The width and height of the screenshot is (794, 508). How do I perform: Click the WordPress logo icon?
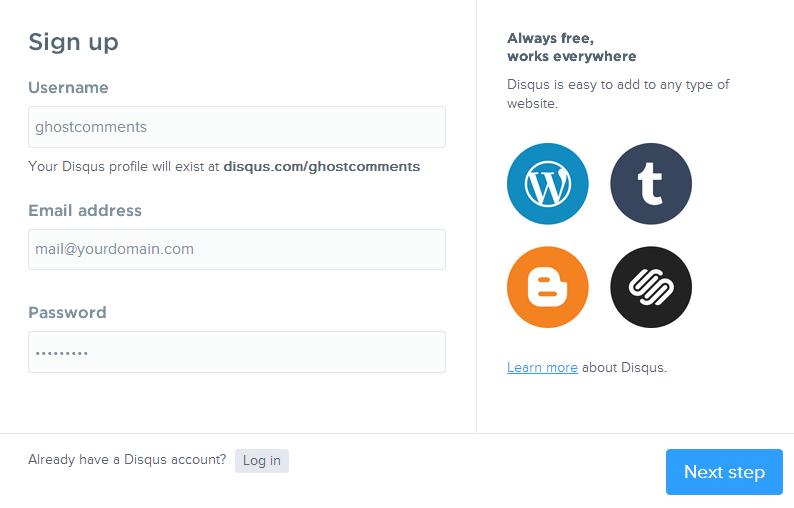[x=547, y=184]
